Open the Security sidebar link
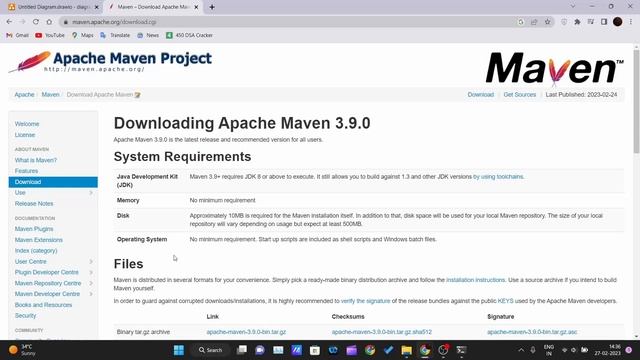640x360 pixels. 25,316
